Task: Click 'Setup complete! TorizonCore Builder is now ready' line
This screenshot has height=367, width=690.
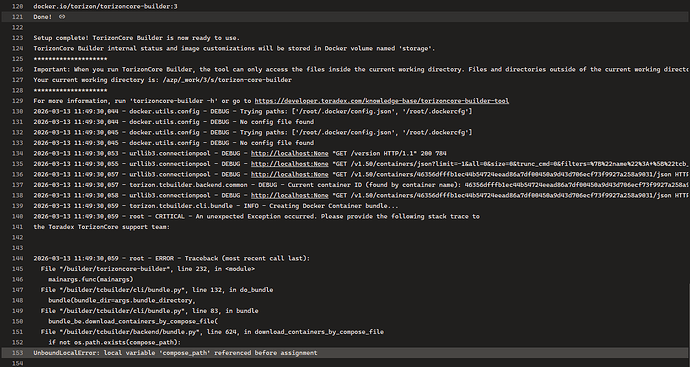Action: (x=136, y=38)
